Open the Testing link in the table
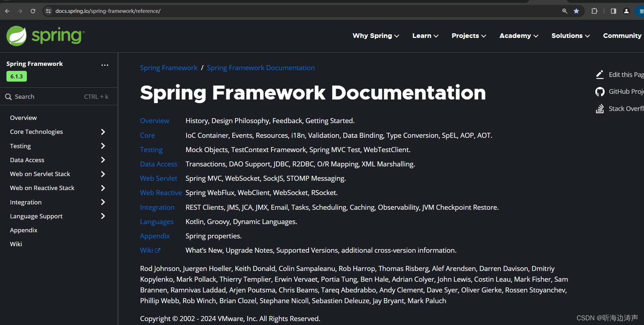 click(151, 150)
